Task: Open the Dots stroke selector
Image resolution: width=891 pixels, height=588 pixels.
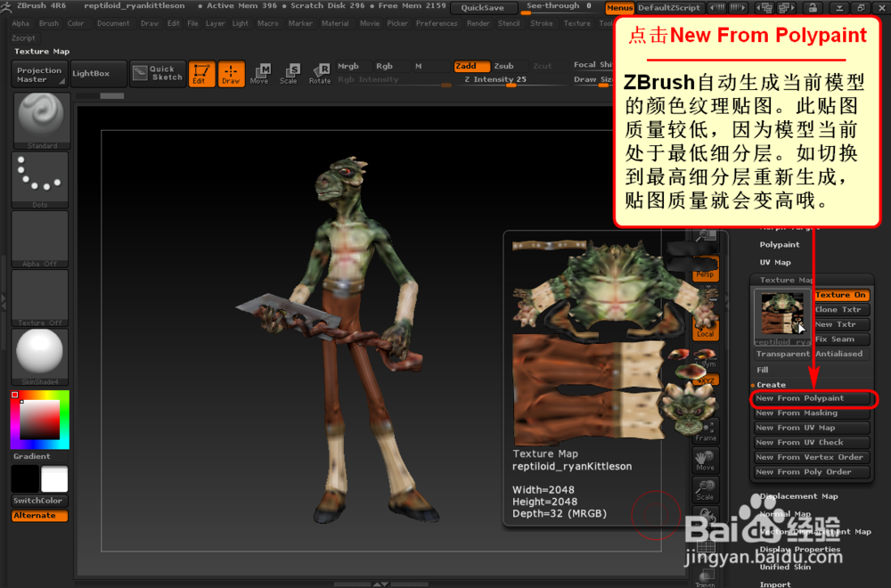Action: 40,180
